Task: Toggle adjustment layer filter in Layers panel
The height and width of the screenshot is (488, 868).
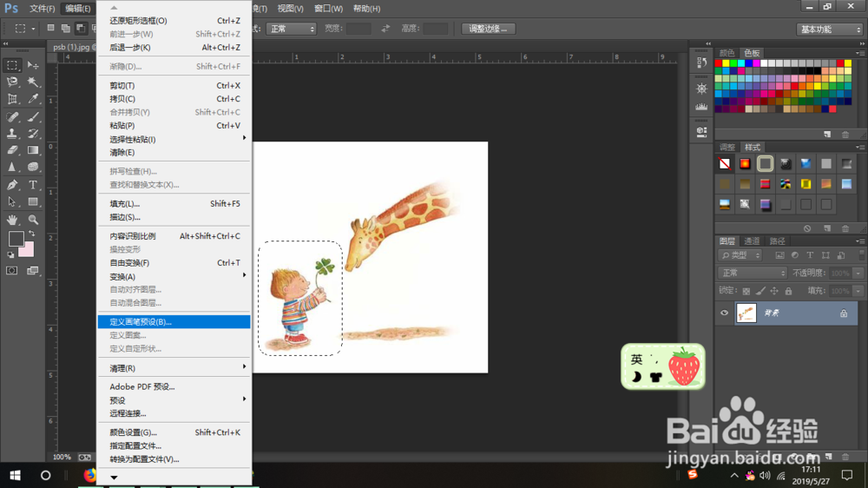Action: click(795, 255)
